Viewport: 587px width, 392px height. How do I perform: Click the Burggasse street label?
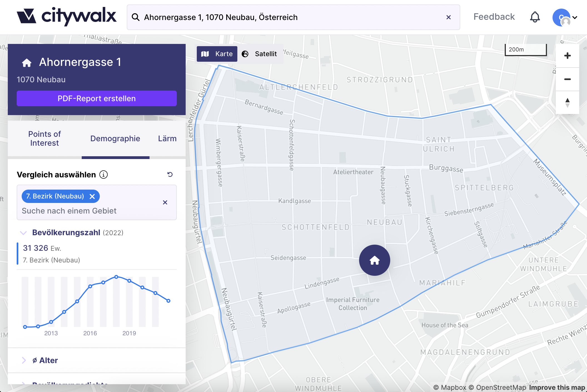(x=446, y=168)
